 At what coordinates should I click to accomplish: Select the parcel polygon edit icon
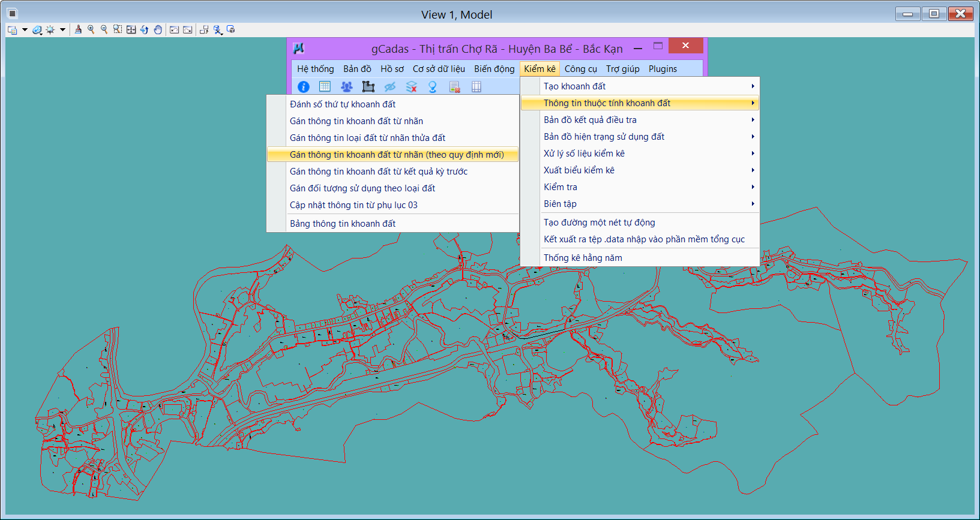(x=368, y=87)
